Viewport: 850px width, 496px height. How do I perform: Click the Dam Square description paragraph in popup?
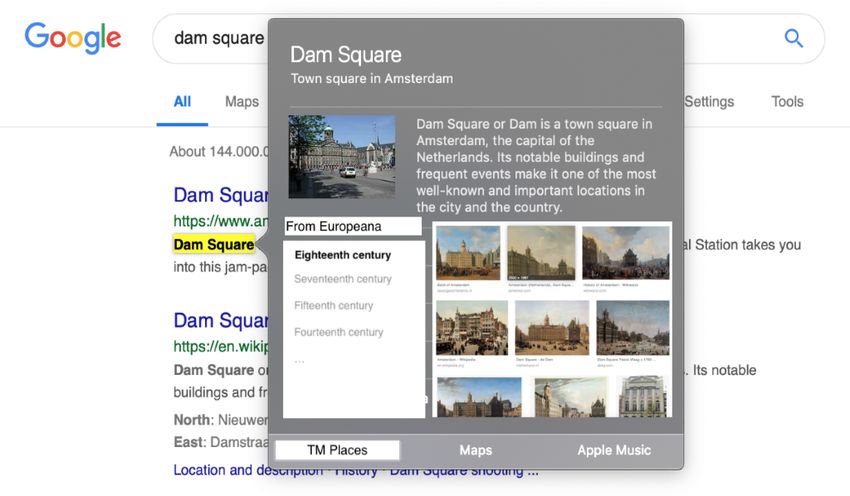point(536,165)
